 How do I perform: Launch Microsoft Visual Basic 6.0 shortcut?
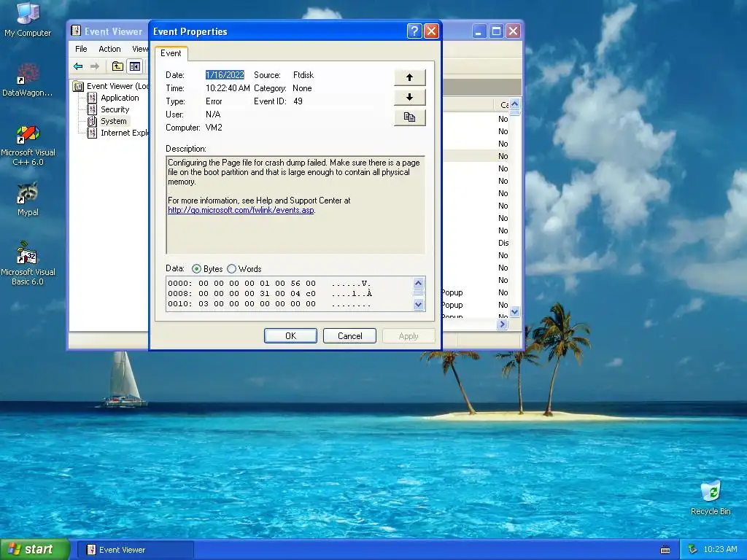28,263
